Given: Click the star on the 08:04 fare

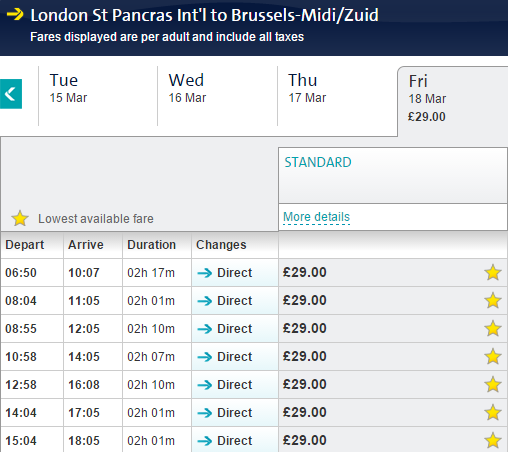Looking at the screenshot, I should pos(493,301).
